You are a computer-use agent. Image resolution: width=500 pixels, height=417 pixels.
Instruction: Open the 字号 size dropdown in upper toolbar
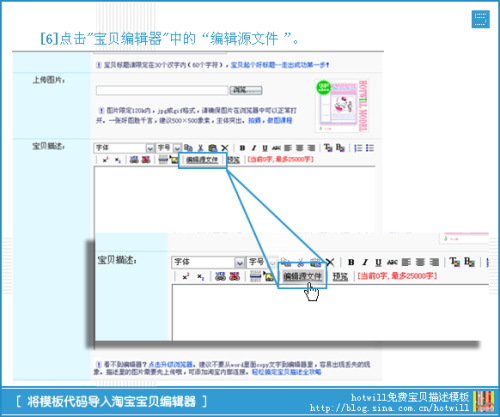click(169, 148)
